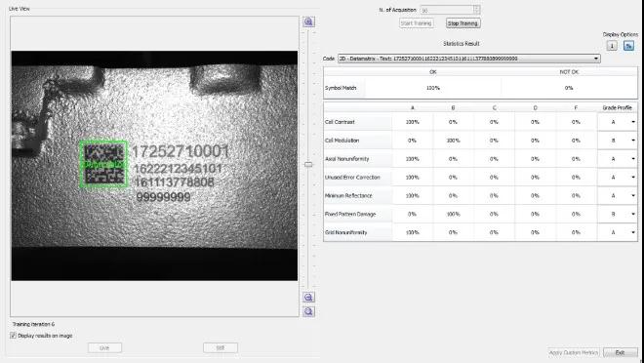The width and height of the screenshot is (644, 363).
Task: Click the zoom fit magnifier at bottom
Action: pyautogui.click(x=309, y=311)
